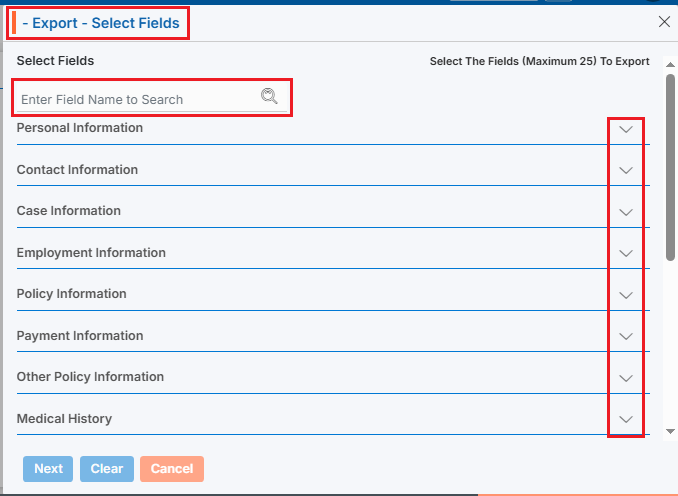678x496 pixels.
Task: Click the vertical scrollbar thumb
Action: (x=670, y=165)
